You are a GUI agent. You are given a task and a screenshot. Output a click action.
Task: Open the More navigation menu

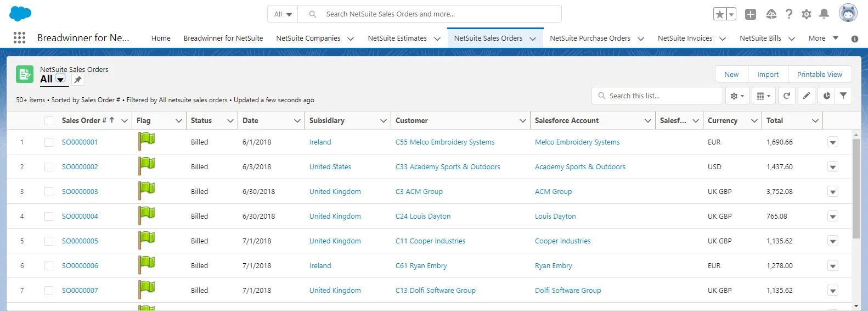[823, 38]
